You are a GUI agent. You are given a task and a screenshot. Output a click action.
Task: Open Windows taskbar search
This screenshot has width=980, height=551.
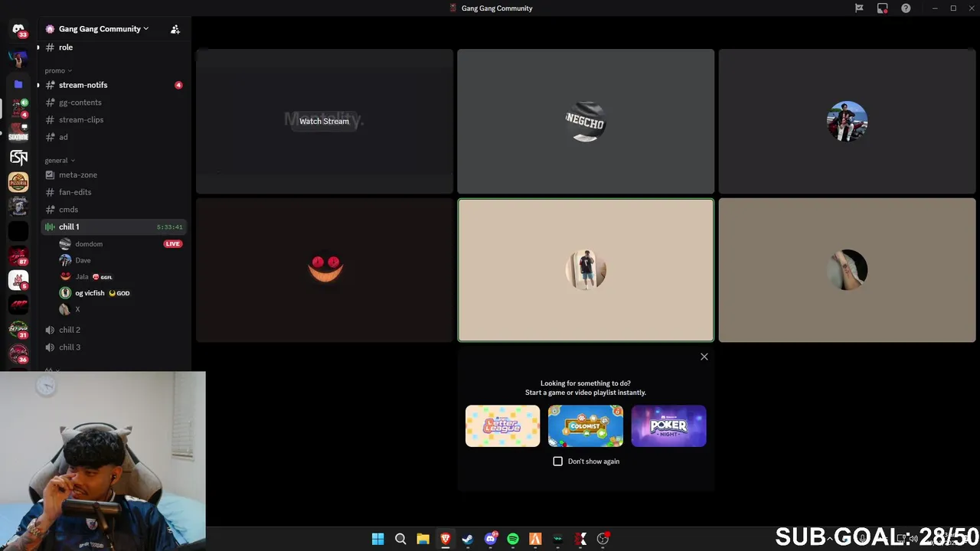[400, 539]
